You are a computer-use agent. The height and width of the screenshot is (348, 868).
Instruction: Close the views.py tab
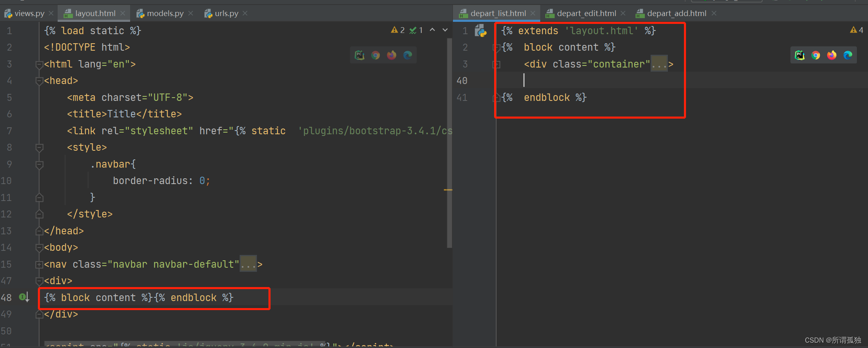click(x=51, y=13)
